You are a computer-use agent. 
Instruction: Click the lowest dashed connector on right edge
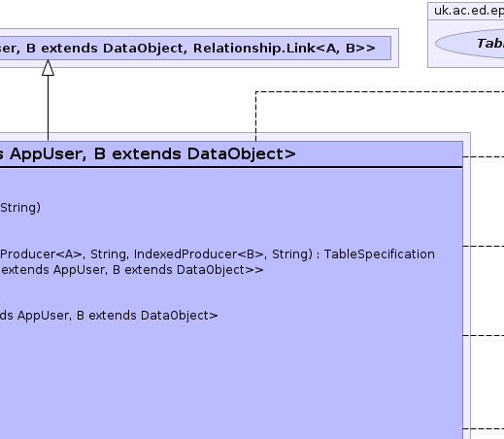(x=484, y=428)
